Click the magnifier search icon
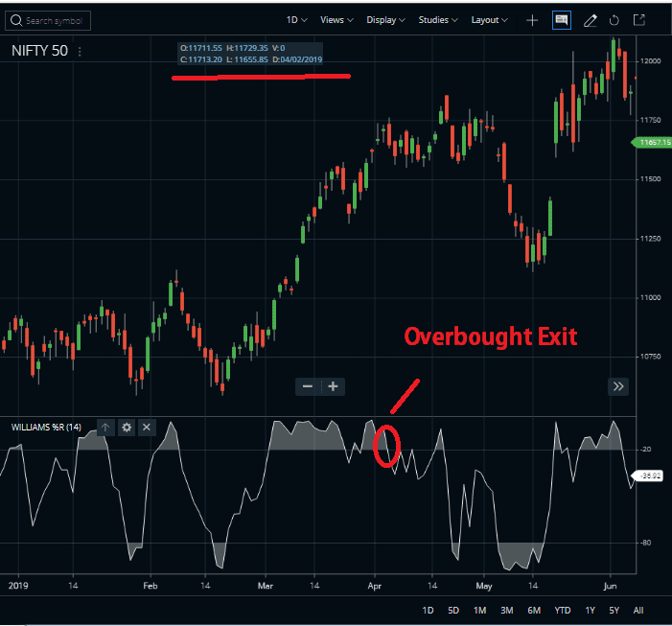The image size is (672, 626). click(16, 20)
